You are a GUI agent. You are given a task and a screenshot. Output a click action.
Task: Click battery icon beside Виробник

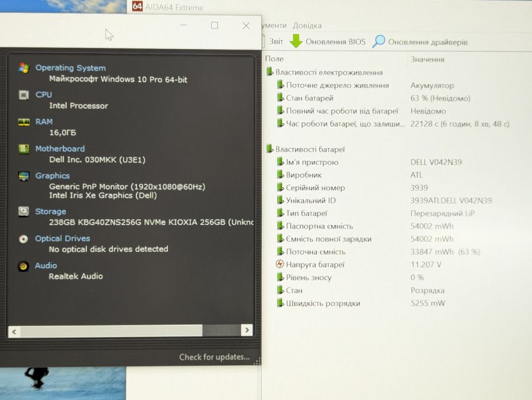point(280,174)
